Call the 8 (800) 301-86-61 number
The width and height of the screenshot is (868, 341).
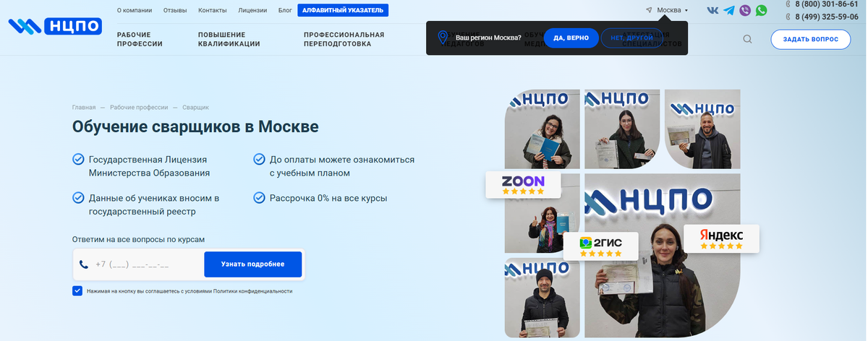[x=826, y=4]
